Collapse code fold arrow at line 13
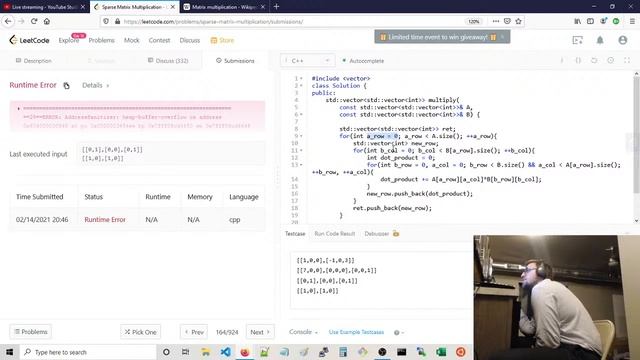 point(302,164)
